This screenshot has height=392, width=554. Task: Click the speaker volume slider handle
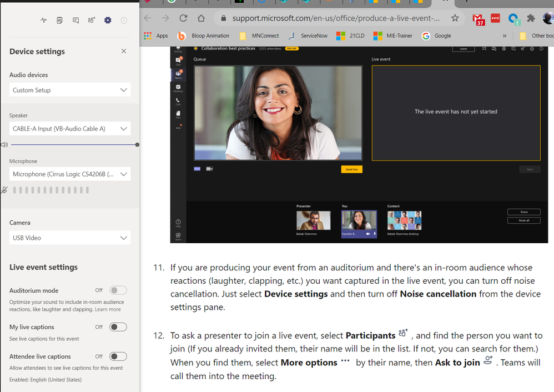coord(137,145)
